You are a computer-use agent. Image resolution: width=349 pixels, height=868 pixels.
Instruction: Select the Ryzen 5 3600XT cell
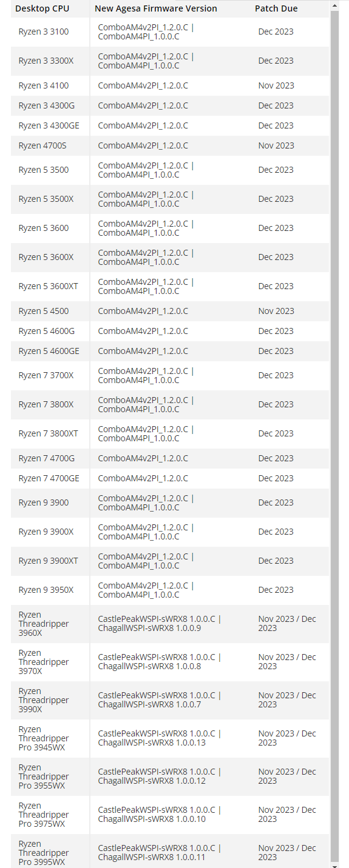[50, 286]
